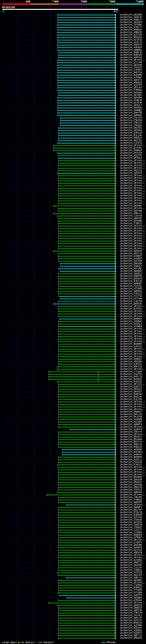Select the UniRef100_B7QLY8 label

pyautogui.click(x=131, y=512)
